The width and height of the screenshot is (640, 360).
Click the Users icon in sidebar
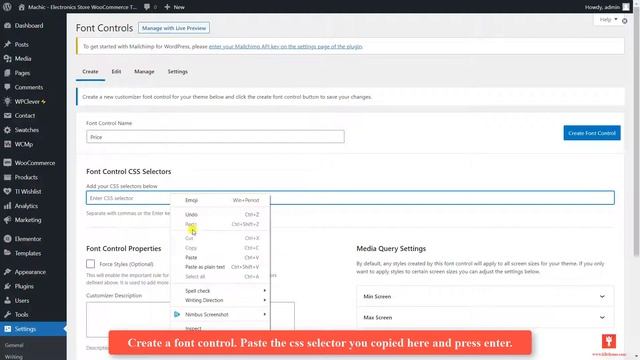[7, 300]
